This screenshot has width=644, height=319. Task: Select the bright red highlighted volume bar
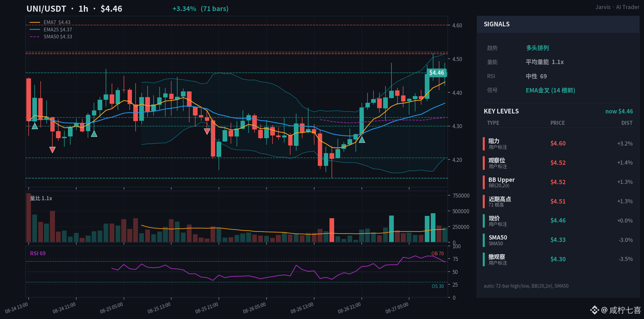(x=332, y=230)
